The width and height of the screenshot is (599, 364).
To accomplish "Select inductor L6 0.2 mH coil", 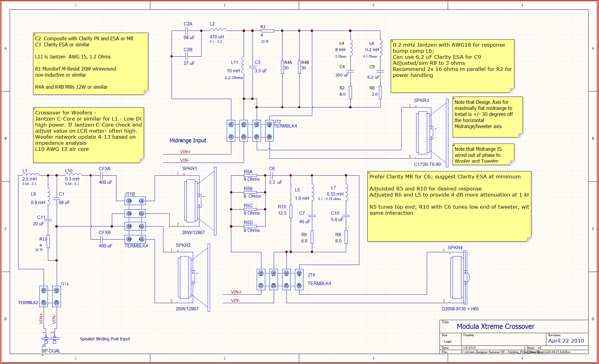I will click(x=381, y=48).
